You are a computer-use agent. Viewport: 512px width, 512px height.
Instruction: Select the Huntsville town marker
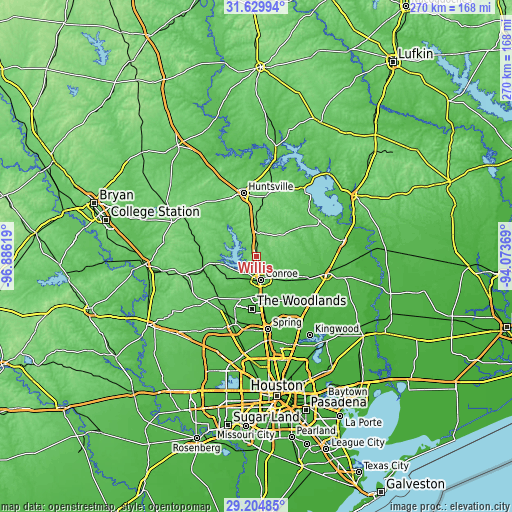[x=244, y=193]
